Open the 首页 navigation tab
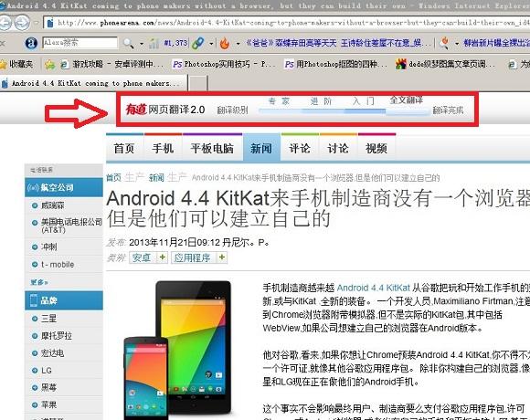Screen dimensions: 530x420 [x=124, y=148]
